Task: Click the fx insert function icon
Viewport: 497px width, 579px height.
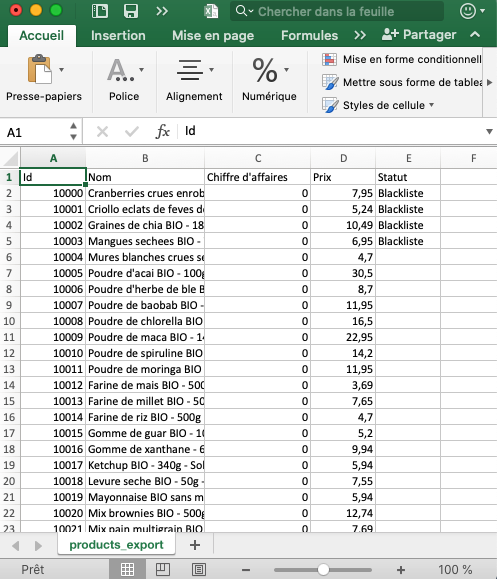Action: pyautogui.click(x=162, y=131)
